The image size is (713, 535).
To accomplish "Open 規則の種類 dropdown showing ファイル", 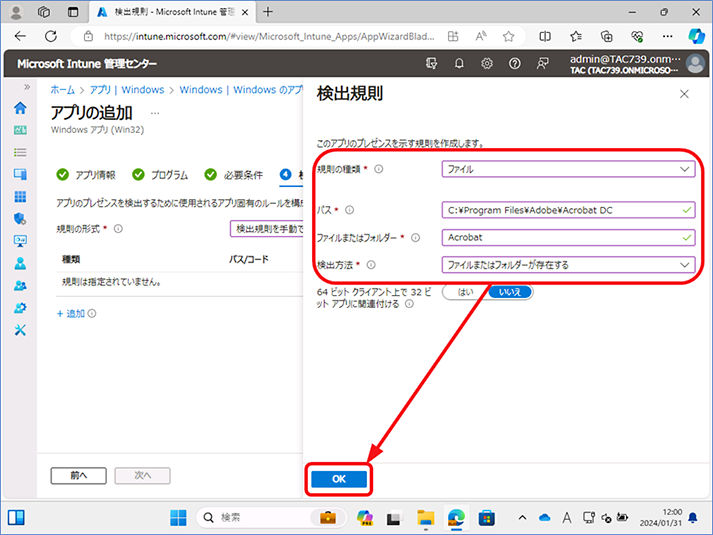I will tap(568, 169).
